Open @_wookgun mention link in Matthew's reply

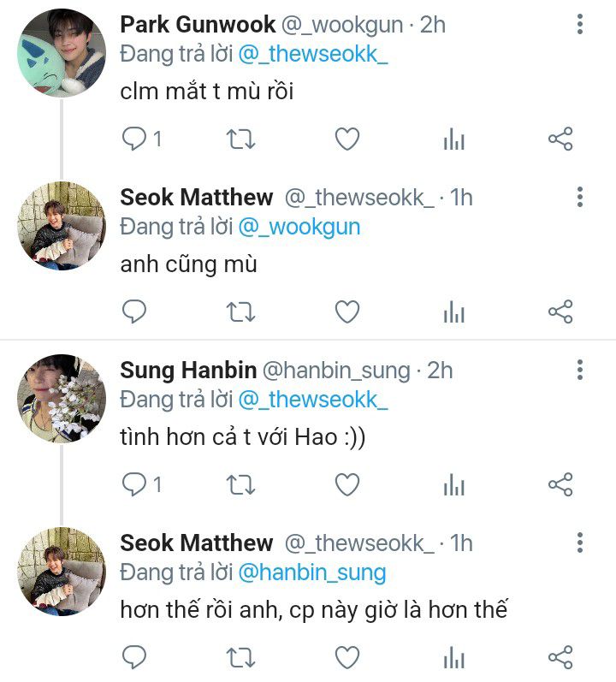click(299, 227)
